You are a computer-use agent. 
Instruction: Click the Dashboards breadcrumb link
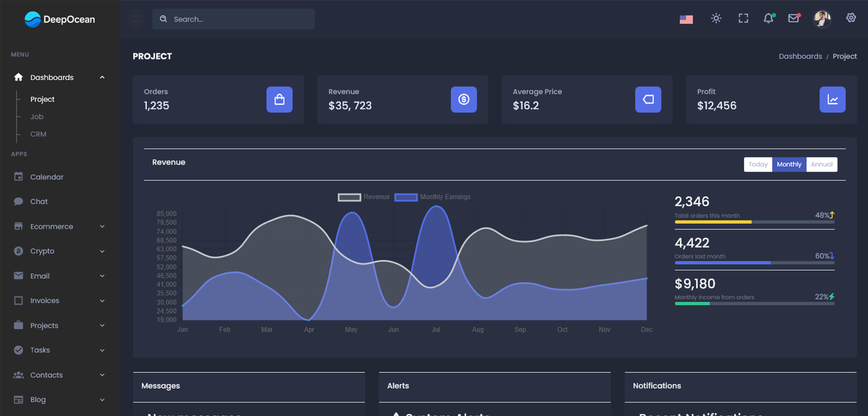(x=800, y=56)
